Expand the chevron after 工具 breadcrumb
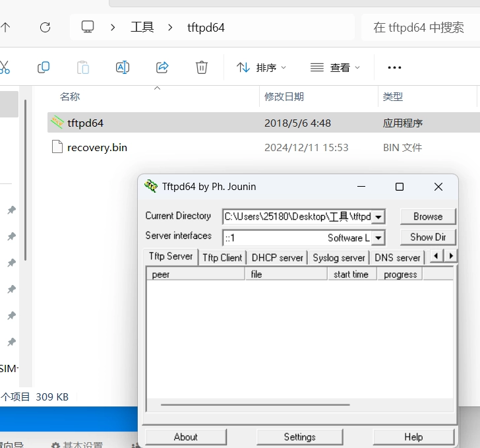Screen dimensions: 480x448 170,28
